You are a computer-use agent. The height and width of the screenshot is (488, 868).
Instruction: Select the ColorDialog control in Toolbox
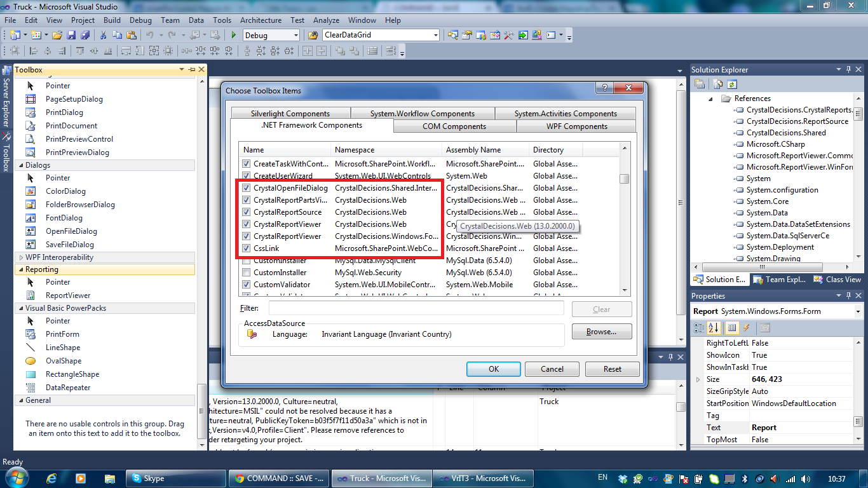(x=65, y=191)
